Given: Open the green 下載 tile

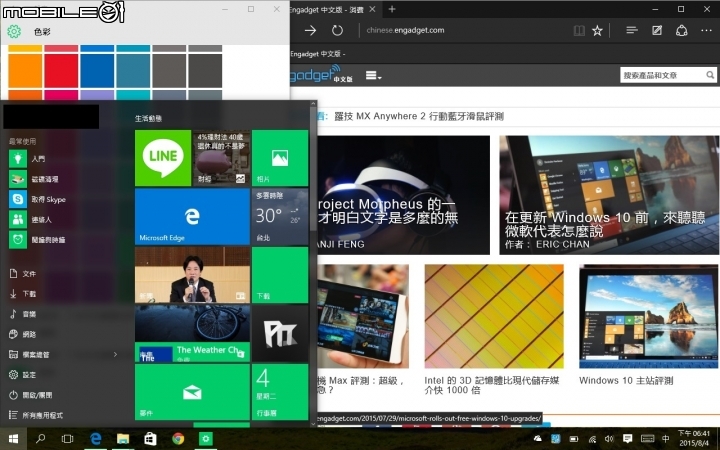Looking at the screenshot, I should pyautogui.click(x=280, y=275).
